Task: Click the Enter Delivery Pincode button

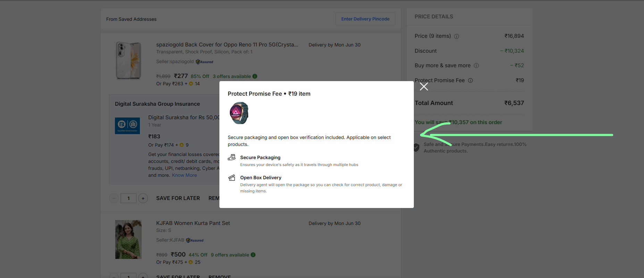Action: 365,19
